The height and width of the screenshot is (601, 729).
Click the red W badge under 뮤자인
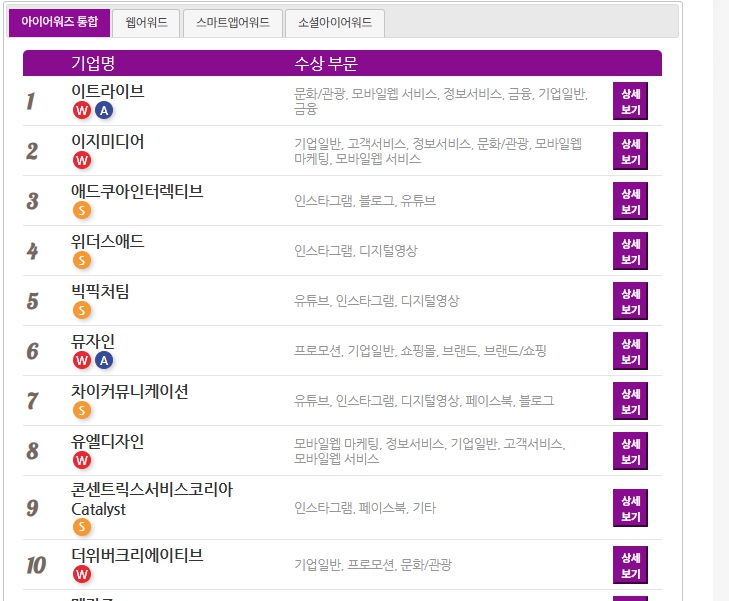point(82,360)
